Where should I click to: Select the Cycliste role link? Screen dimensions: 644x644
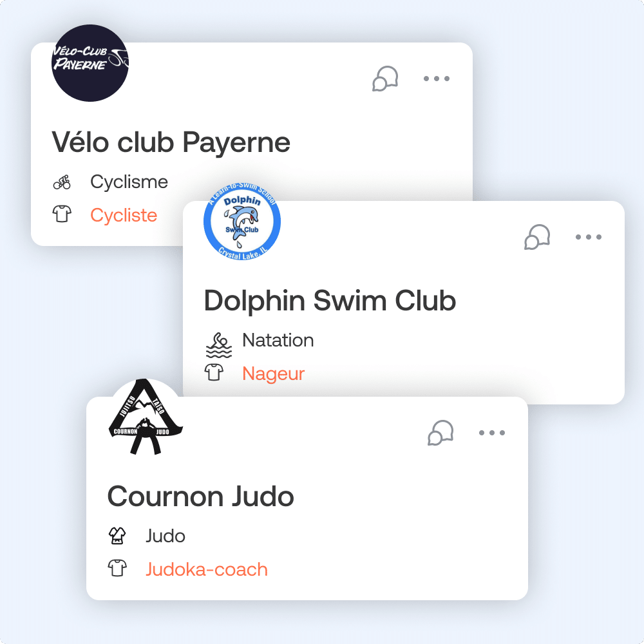(x=124, y=215)
